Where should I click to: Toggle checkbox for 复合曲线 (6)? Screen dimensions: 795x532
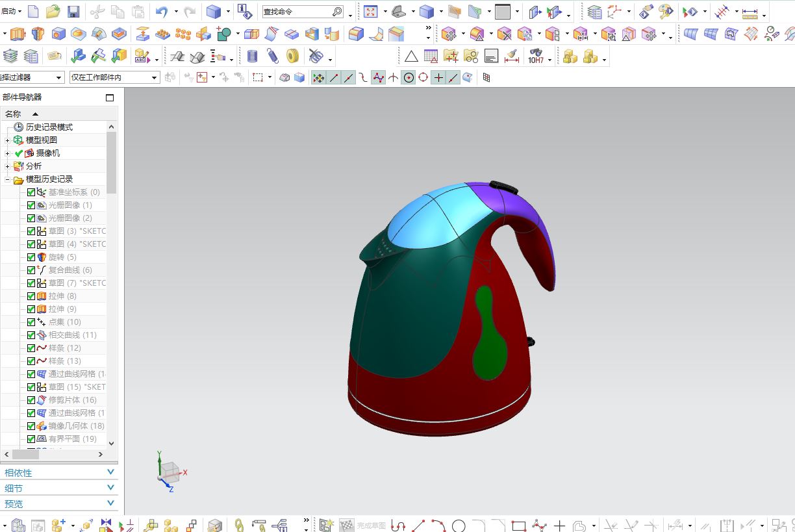pyautogui.click(x=31, y=270)
